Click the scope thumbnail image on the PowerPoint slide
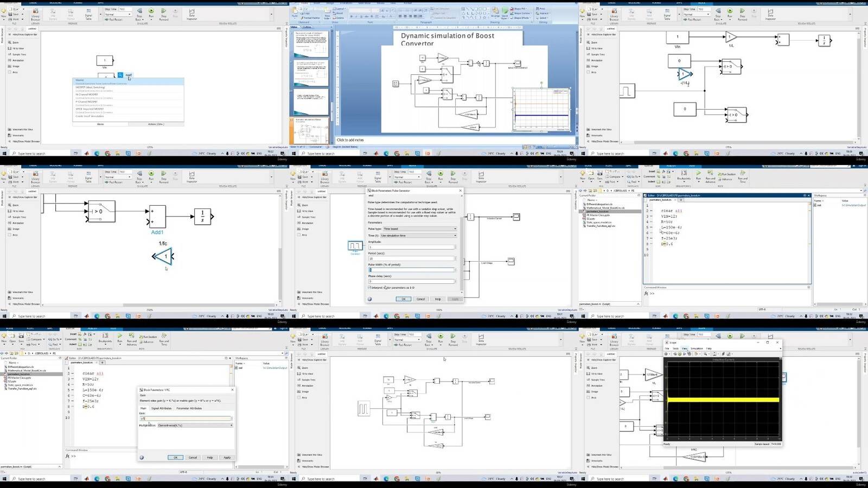The width and height of the screenshot is (868, 488). click(541, 109)
